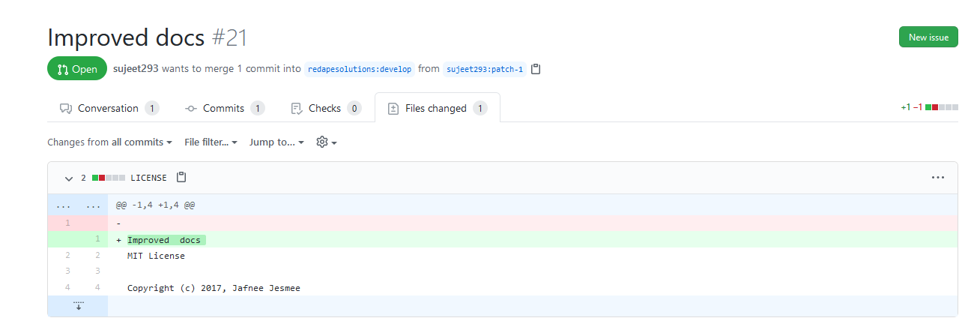This screenshot has width=980, height=330.
Task: Click the Files changed tab diff icon
Action: pyautogui.click(x=393, y=108)
